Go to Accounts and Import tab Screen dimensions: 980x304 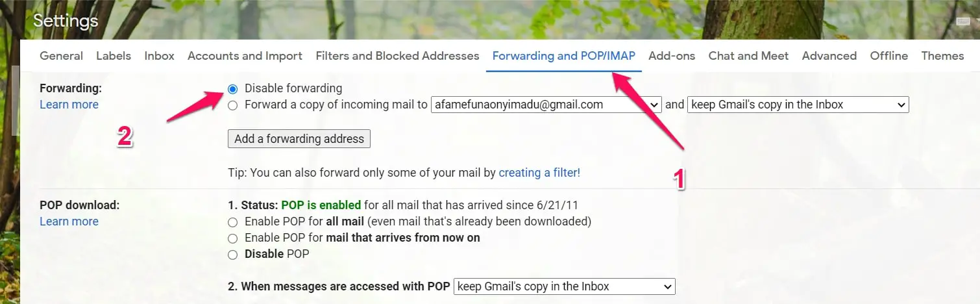245,56
